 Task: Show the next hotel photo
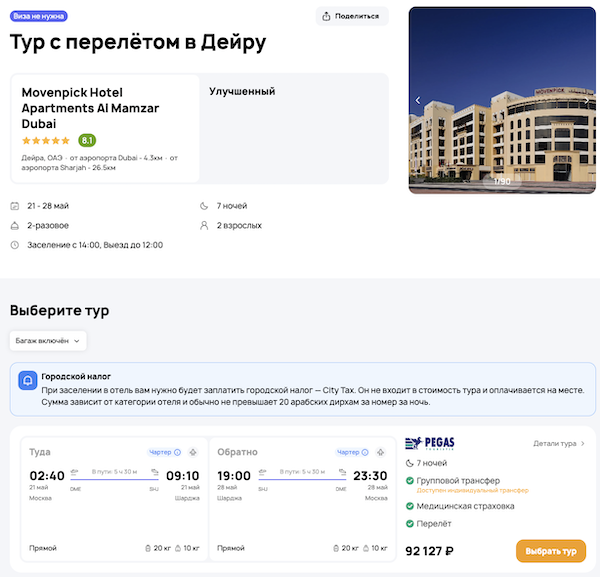click(x=586, y=100)
